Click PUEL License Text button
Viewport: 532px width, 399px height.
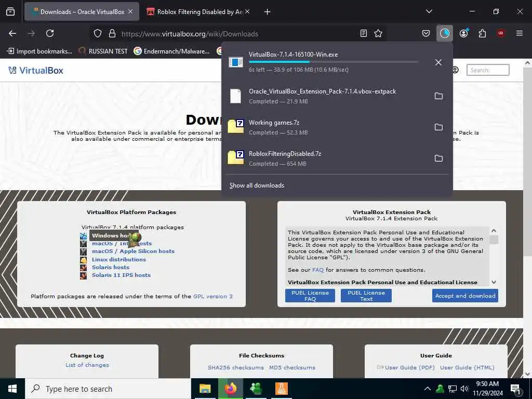366,296
